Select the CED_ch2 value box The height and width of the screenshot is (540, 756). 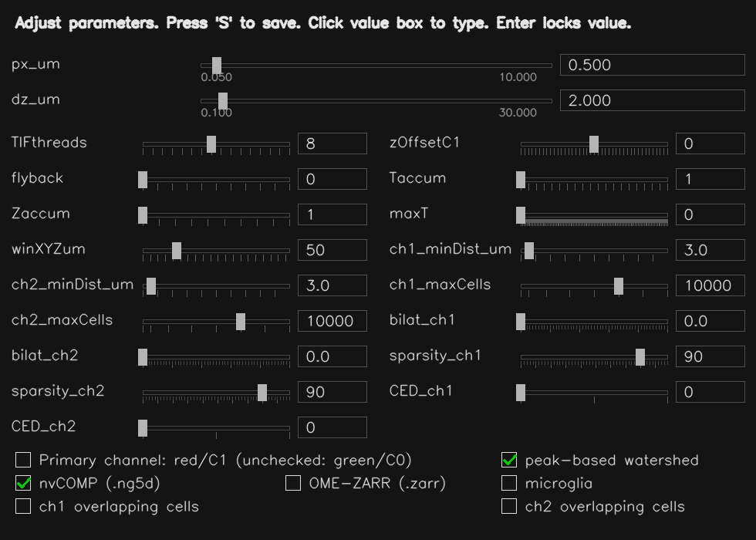tap(332, 427)
